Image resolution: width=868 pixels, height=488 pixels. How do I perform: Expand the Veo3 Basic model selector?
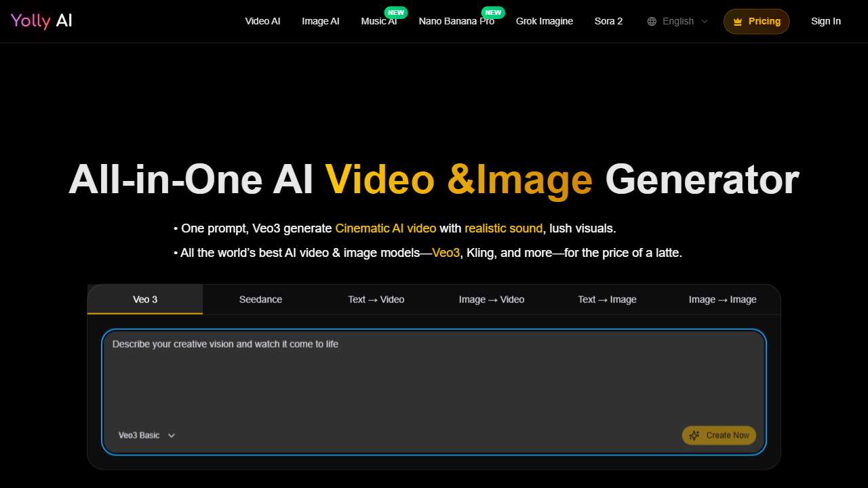(146, 435)
